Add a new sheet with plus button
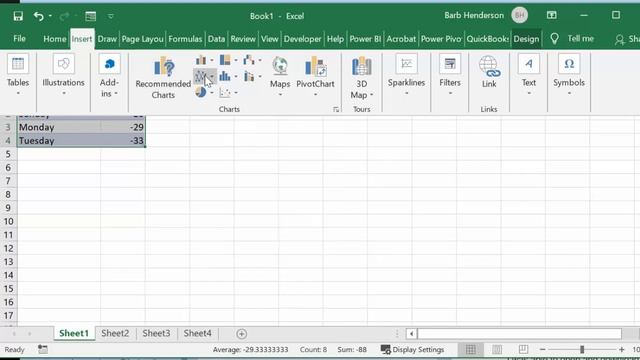This screenshot has width=640, height=360. 241,334
